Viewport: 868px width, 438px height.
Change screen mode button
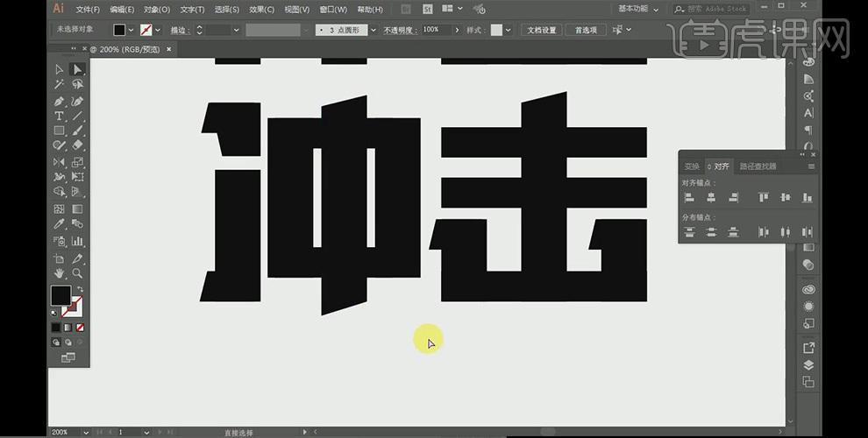point(68,357)
